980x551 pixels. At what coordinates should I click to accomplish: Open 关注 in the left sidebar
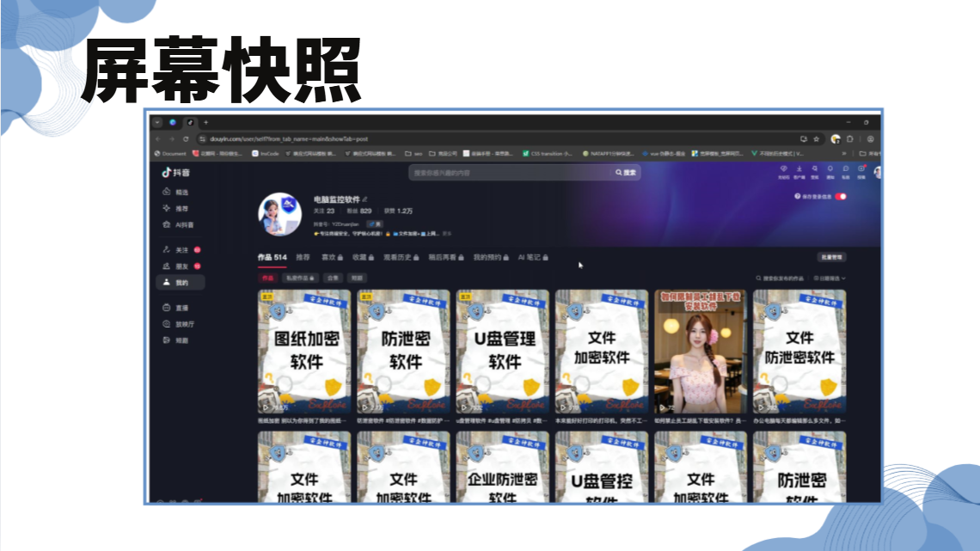coord(181,250)
